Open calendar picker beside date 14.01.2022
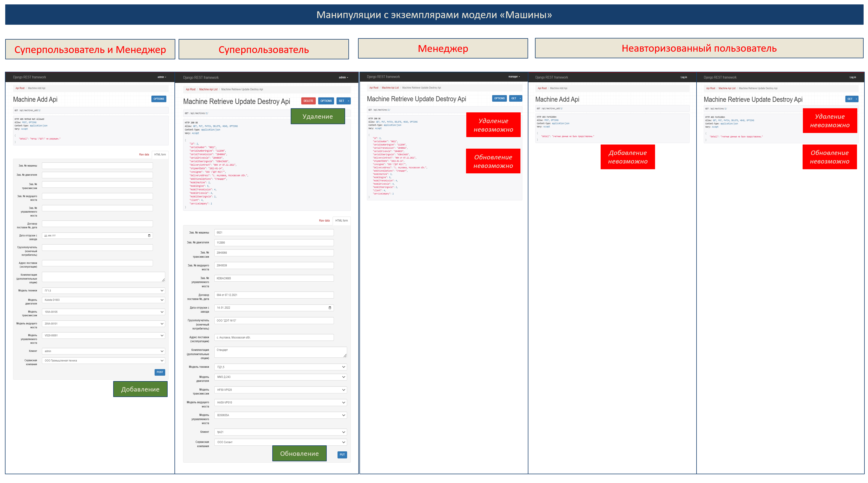 point(330,307)
